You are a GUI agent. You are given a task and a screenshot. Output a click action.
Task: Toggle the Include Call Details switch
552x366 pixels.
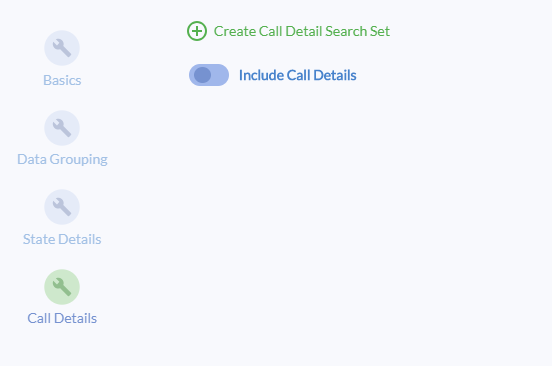209,75
